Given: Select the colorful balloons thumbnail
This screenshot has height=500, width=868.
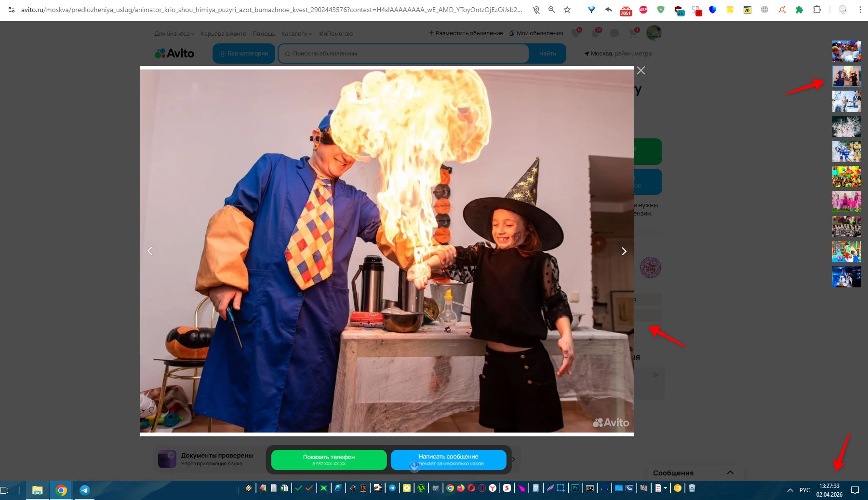Looking at the screenshot, I should pos(847,176).
